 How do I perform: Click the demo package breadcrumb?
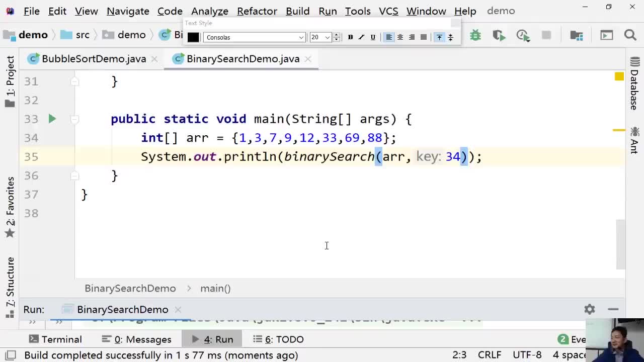coord(124,35)
